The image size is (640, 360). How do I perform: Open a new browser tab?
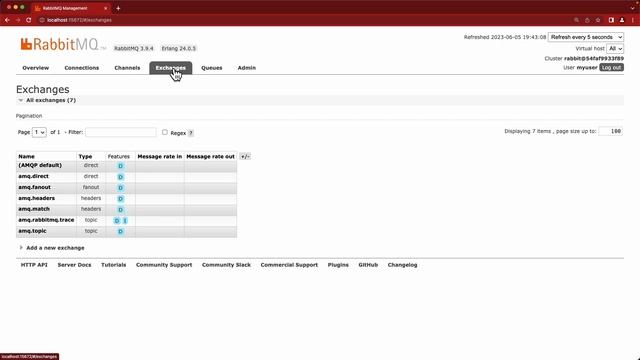118,8
